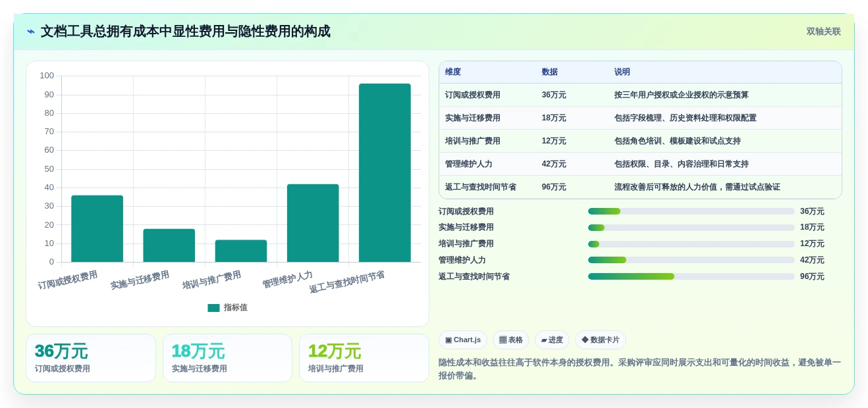868x408 pixels.
Task: Click the footer note beginning 隐性成本和收益
Action: [639, 369]
